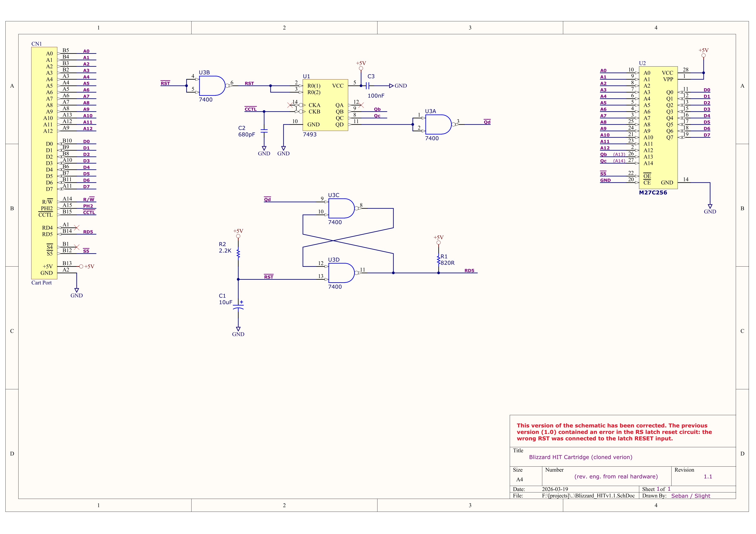Click the revision 1.1 field
This screenshot has height=534, width=756.
[x=708, y=477]
